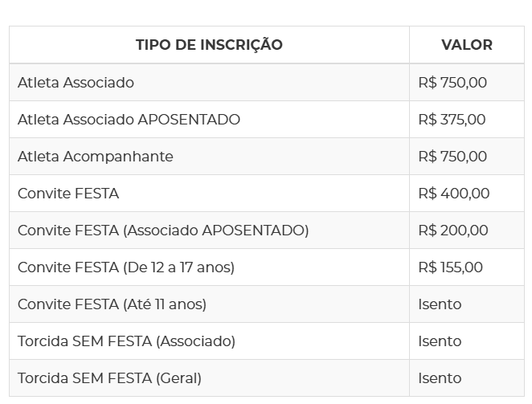
Task: Click the VALOR column header
Action: [x=467, y=45]
